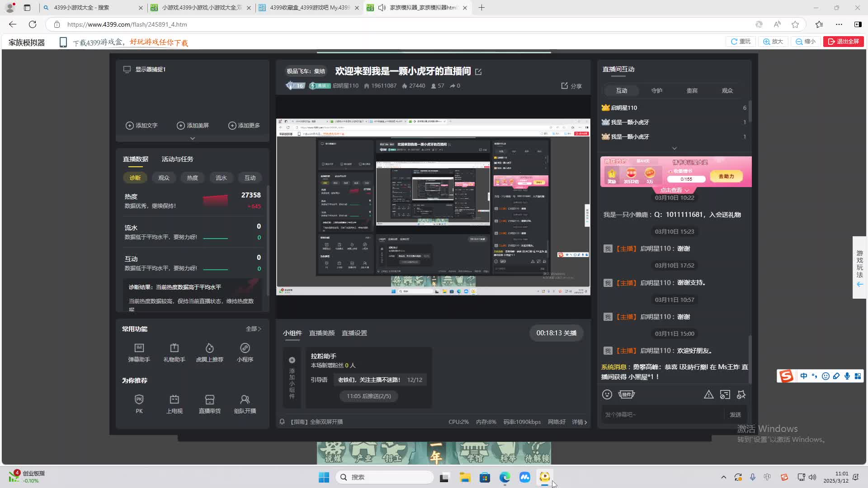Image resolution: width=868 pixels, height=488 pixels.
Task: Expand the 全部 list under 常用功能
Action: [253, 329]
